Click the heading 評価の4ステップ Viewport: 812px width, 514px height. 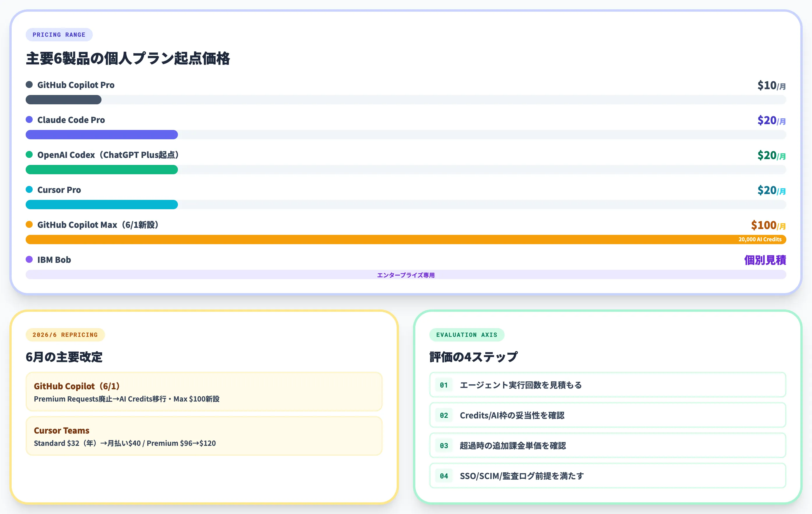(x=473, y=357)
